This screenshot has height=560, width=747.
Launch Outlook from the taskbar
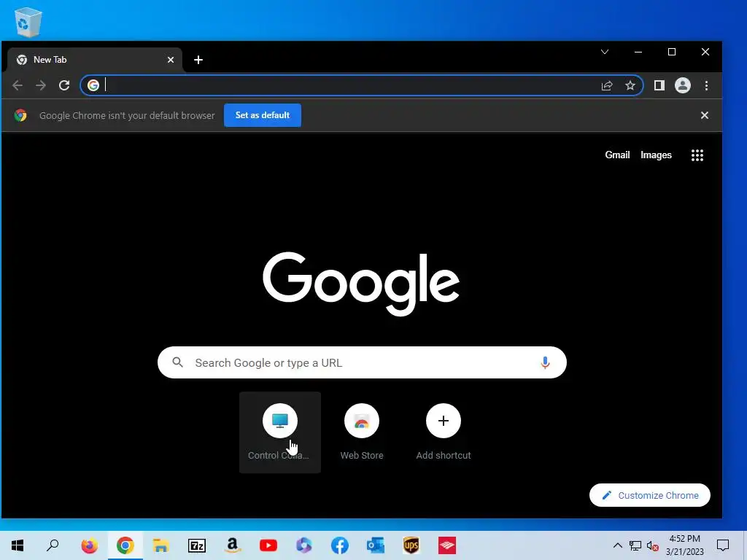click(x=376, y=545)
